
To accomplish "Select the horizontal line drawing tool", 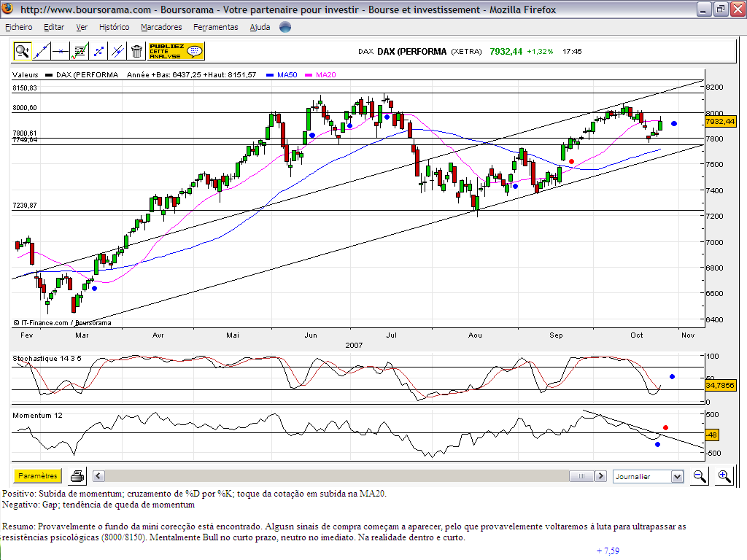I will pos(60,51).
